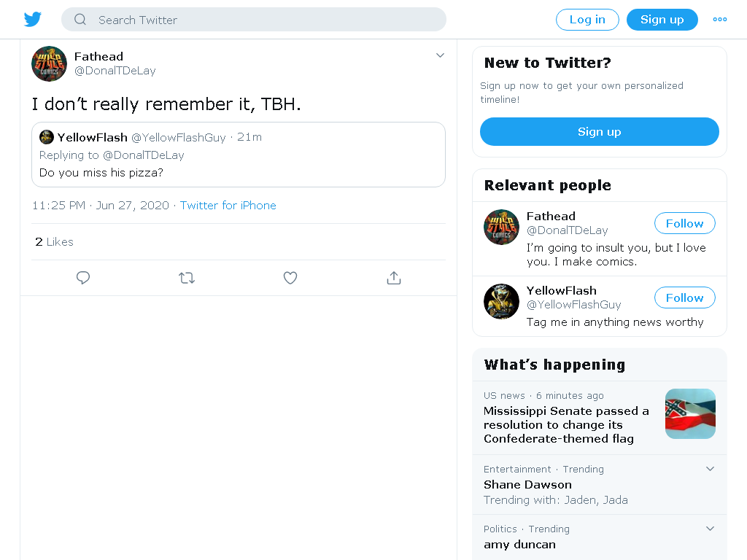
Task: Open Mississippi flag news thumbnail
Action: [690, 414]
